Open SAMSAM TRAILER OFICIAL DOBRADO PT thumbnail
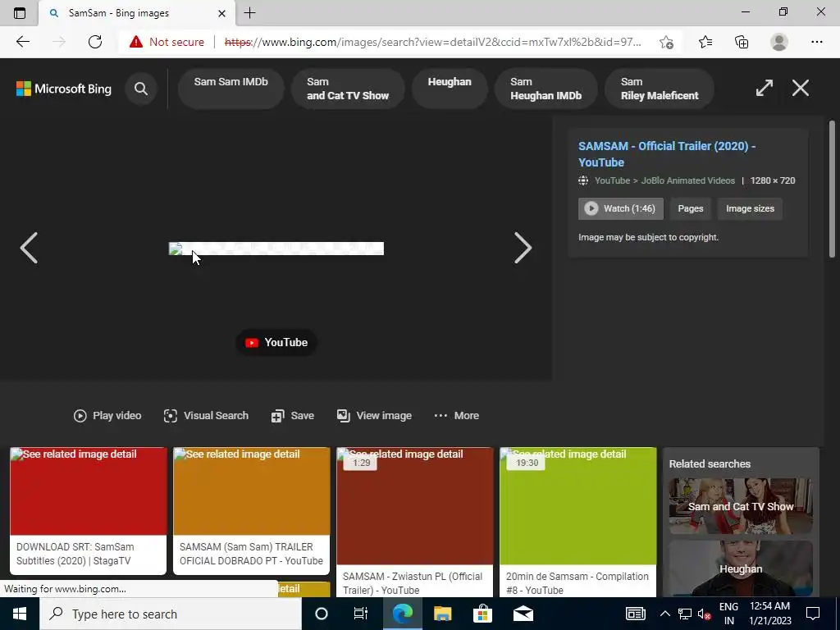 [x=251, y=491]
